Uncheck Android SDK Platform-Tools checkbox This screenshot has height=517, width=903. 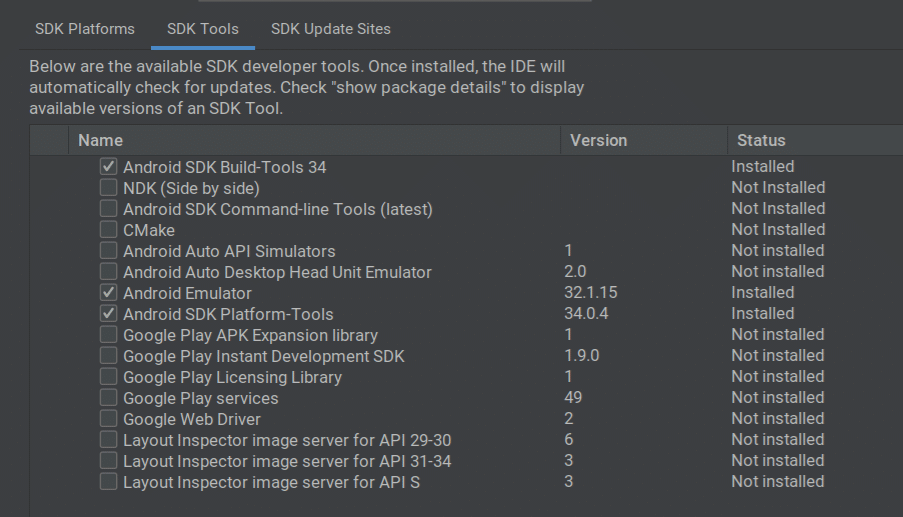pos(108,313)
